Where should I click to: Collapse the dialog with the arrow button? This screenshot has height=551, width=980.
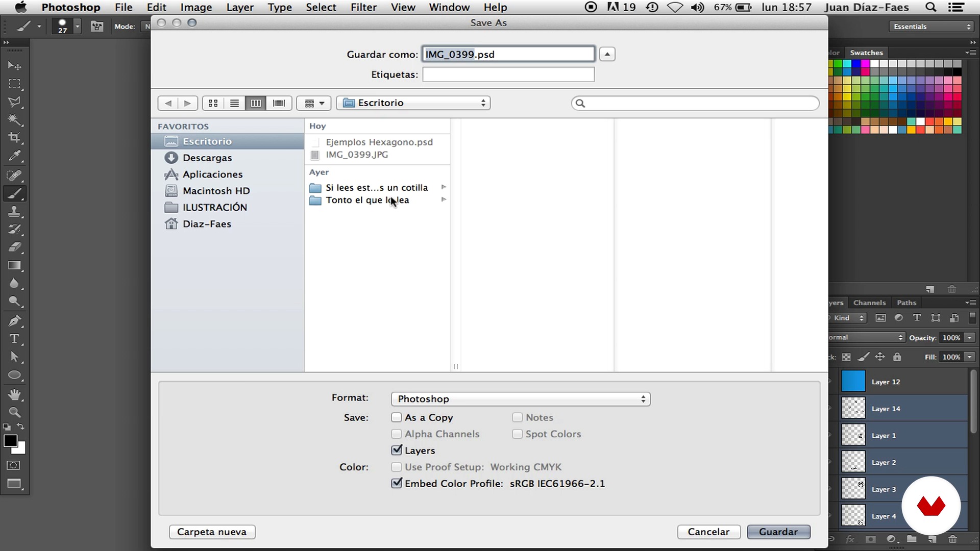(607, 54)
